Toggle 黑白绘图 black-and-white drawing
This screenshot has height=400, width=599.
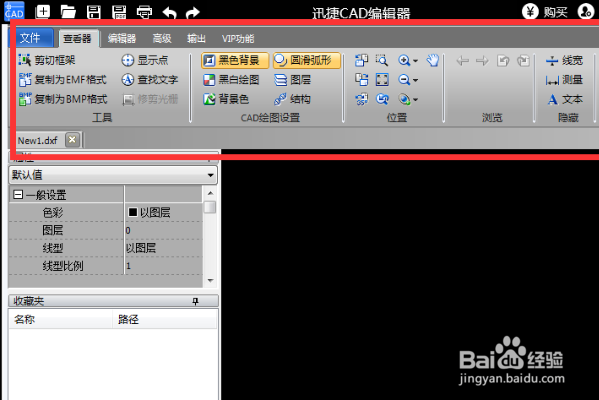click(231, 80)
